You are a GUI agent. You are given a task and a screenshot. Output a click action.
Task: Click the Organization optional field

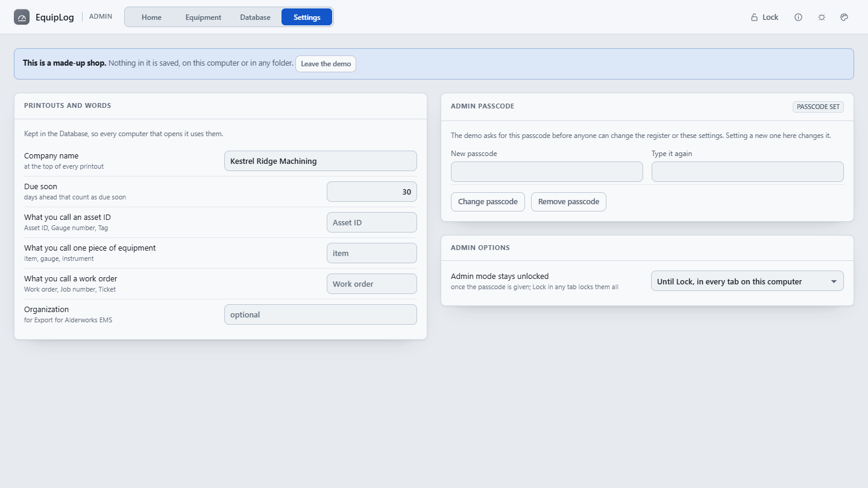pyautogui.click(x=321, y=314)
